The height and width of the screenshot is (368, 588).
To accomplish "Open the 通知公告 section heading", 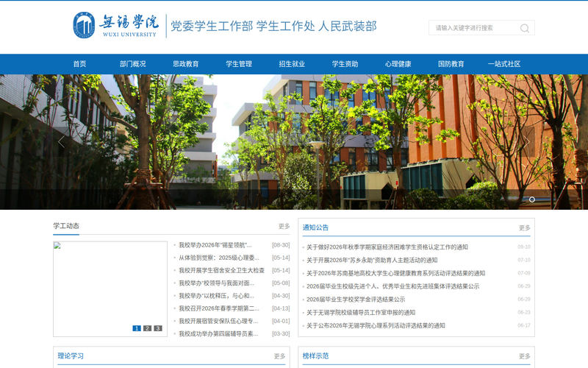I will click(315, 227).
